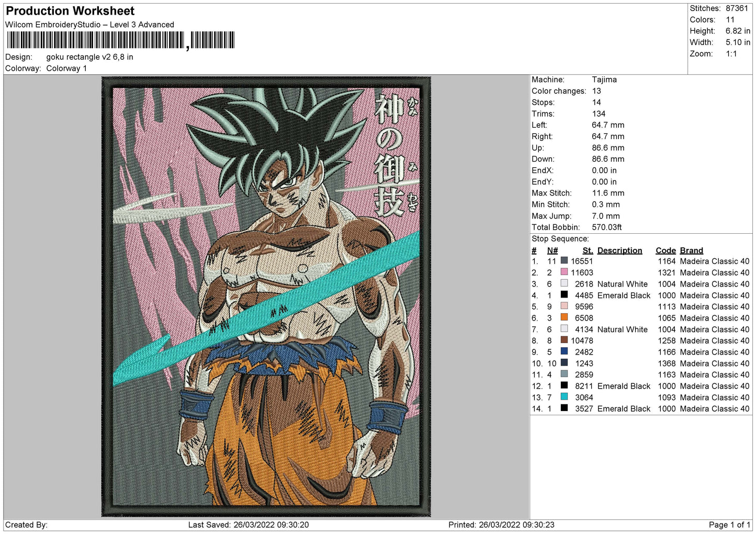Viewport: 756px width, 534px height.
Task: Click the pink color swatch for stop 2
Action: [x=564, y=272]
